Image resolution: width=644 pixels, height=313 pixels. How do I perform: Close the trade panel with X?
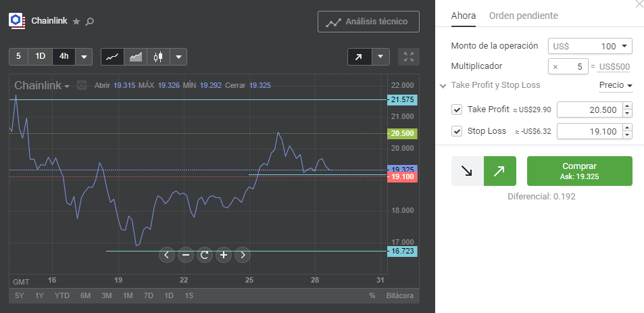point(640,3)
